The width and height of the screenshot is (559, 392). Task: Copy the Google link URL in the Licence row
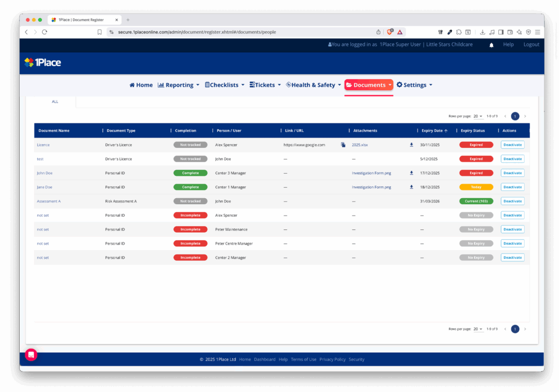343,145
